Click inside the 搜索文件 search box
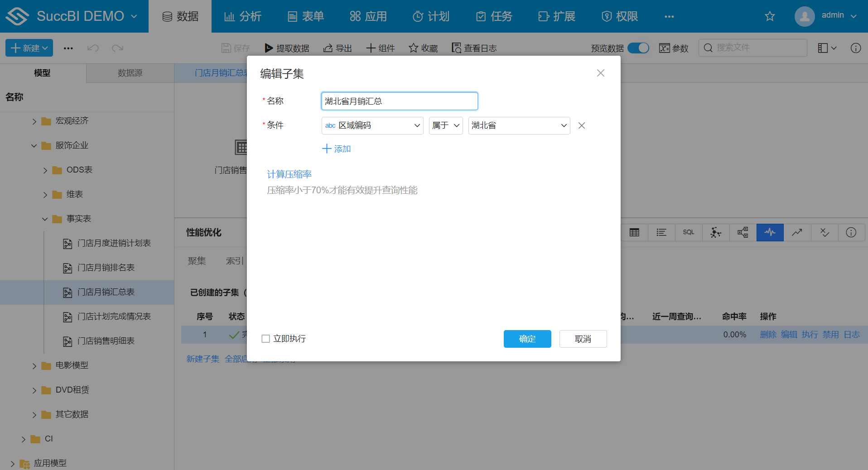The width and height of the screenshot is (868, 470). tap(752, 48)
